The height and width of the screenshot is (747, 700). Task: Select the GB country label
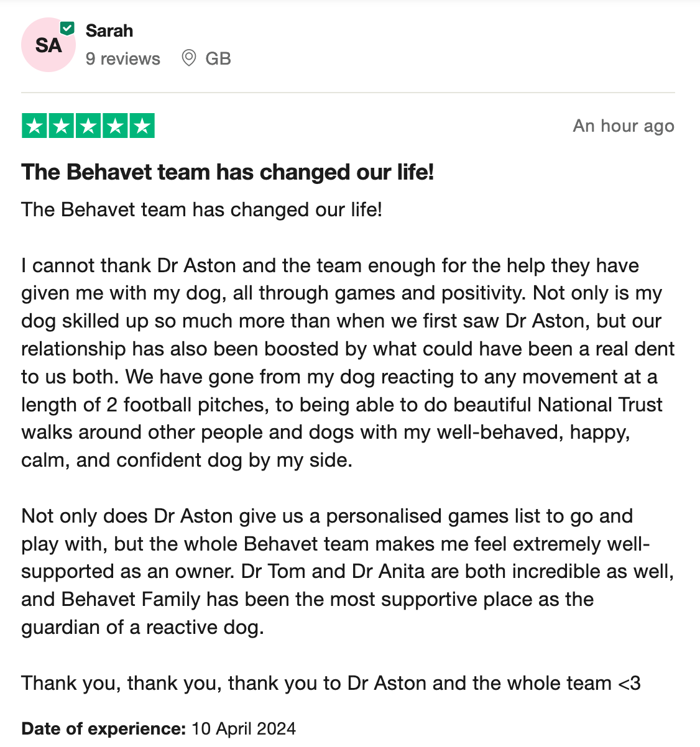click(218, 58)
